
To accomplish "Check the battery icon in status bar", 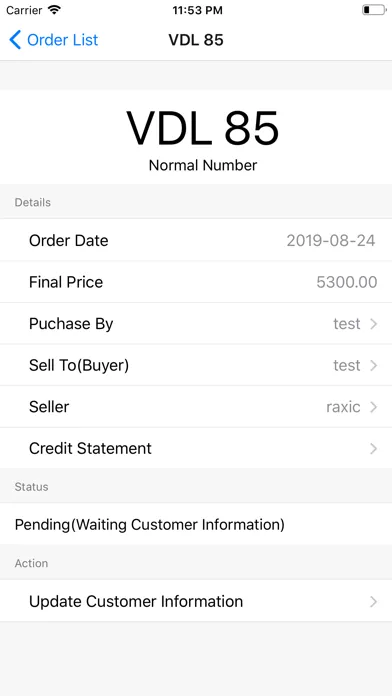I will 374,10.
